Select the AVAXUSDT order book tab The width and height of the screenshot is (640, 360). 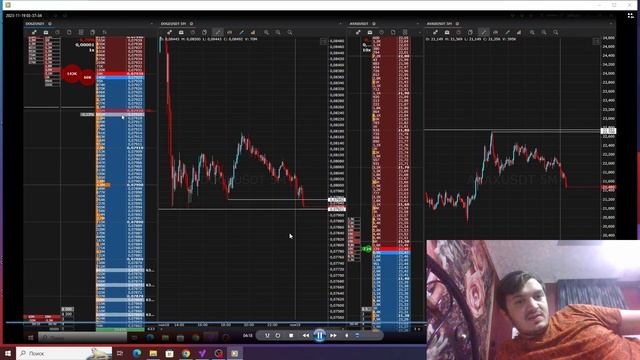click(x=359, y=24)
